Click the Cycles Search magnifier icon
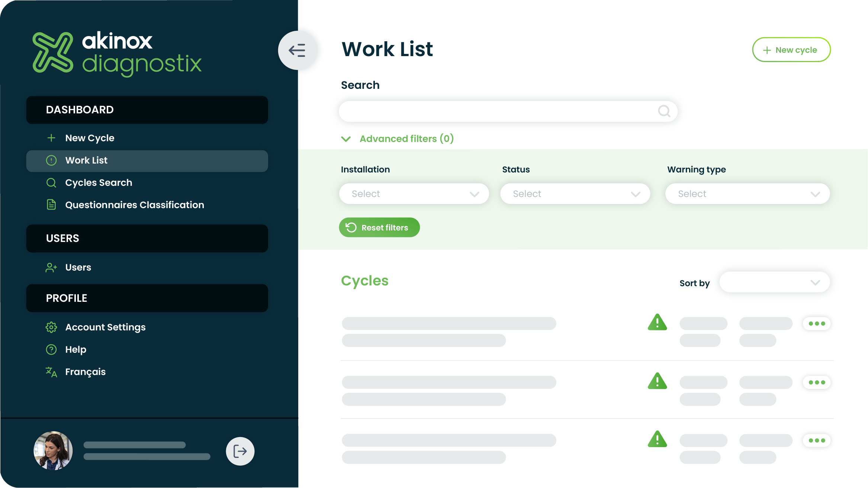Screen dimensions: 868x488 (x=51, y=182)
